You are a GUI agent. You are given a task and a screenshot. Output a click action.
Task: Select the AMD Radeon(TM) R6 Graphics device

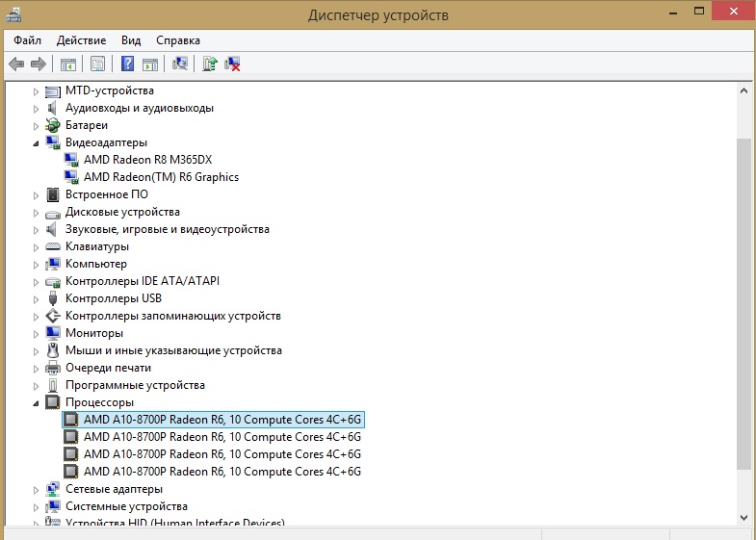(161, 177)
